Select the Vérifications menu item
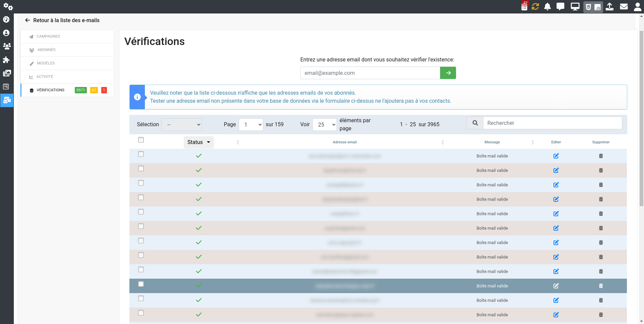Screen dimensions: 644x324 pos(67,90)
